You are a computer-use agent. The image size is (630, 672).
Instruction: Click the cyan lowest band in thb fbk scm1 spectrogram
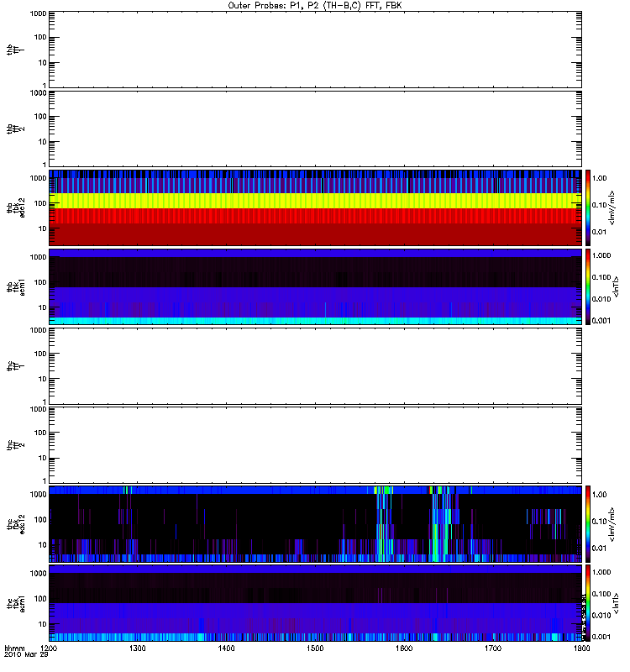tap(316, 321)
